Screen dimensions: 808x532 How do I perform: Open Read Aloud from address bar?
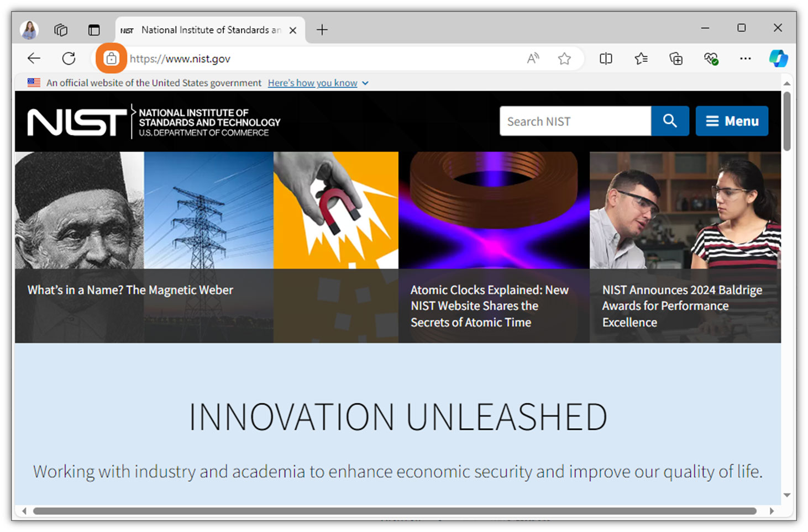(533, 59)
